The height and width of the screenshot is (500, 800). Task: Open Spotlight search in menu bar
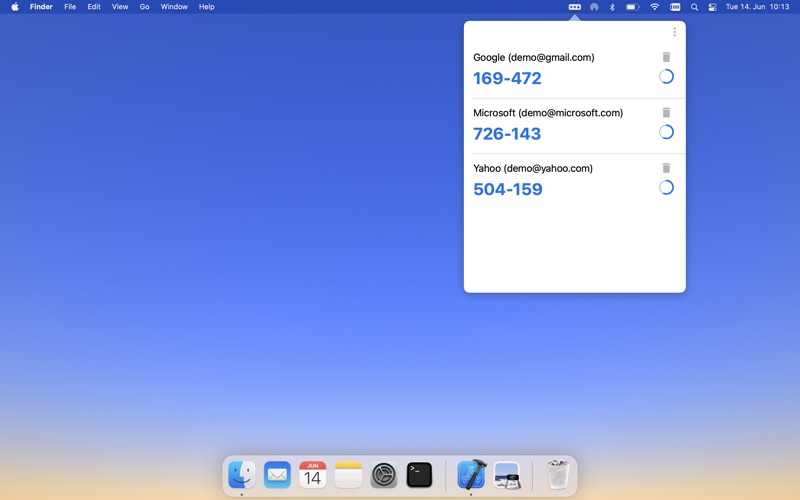(694, 7)
